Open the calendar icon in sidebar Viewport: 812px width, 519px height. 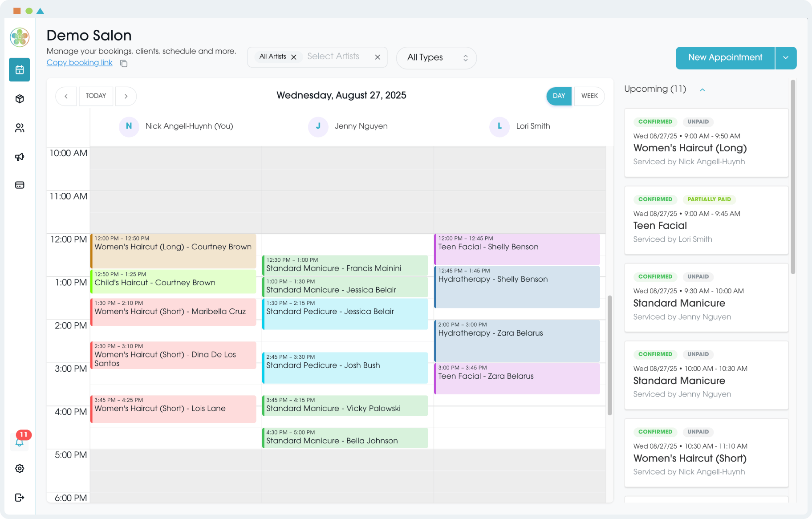coord(20,70)
